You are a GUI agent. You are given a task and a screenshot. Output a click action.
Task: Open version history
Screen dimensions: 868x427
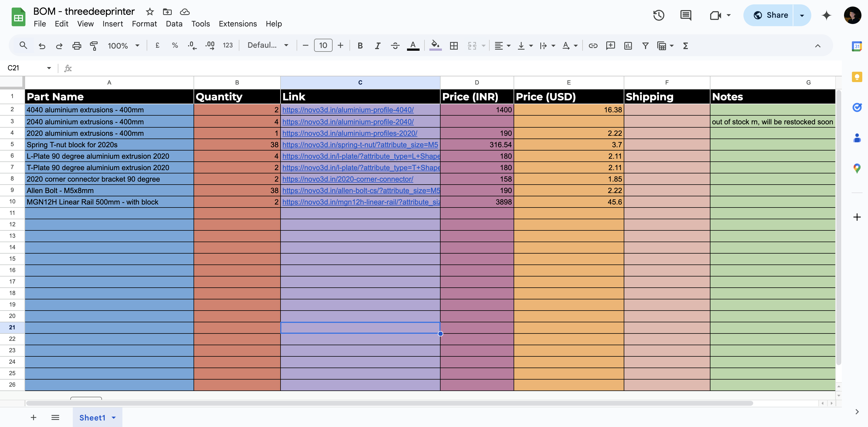(659, 15)
